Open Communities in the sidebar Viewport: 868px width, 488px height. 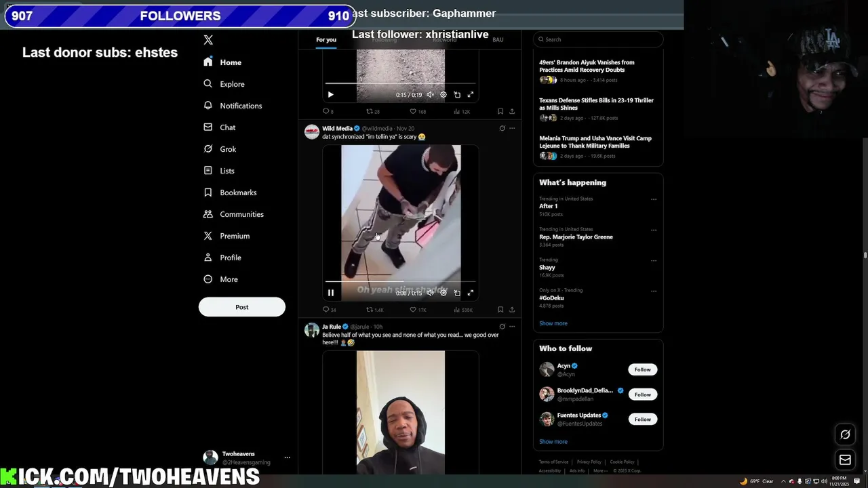(233, 214)
